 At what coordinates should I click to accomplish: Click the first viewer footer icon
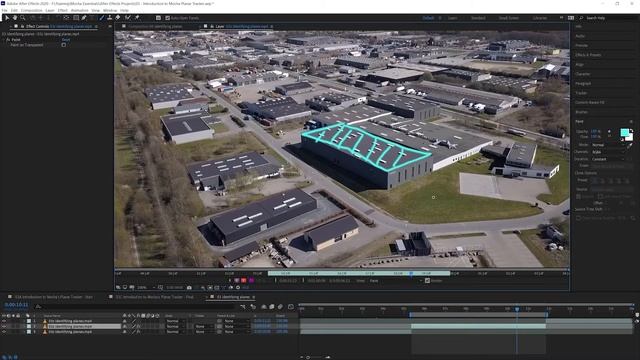(118, 287)
